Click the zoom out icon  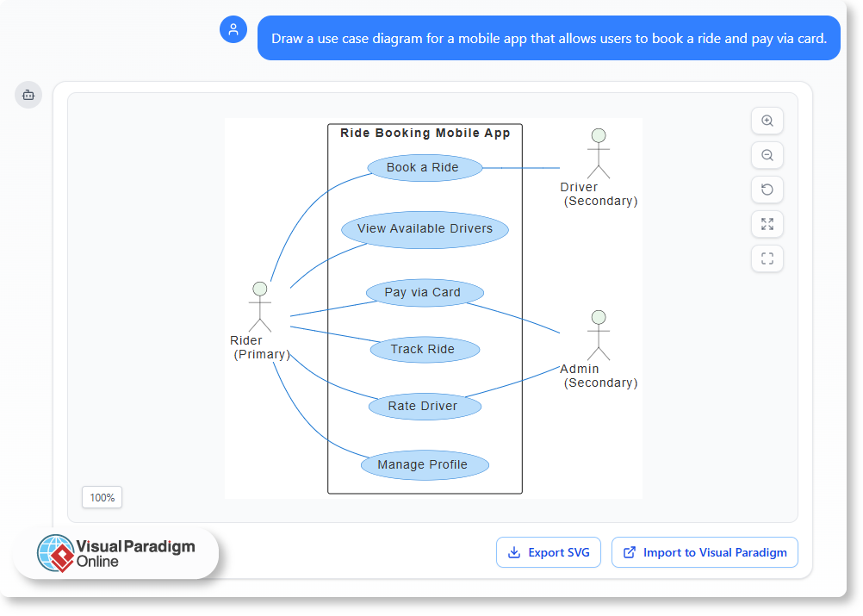pyautogui.click(x=767, y=155)
